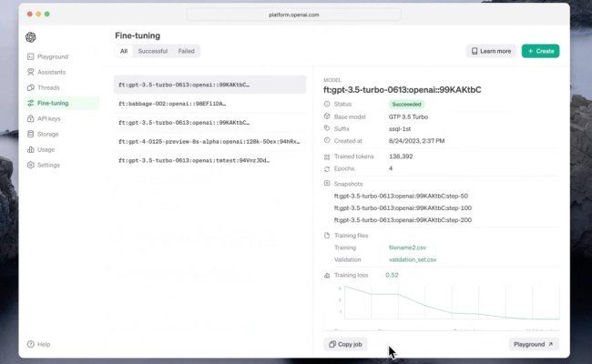
Task: Select the ft:gpt-4-0125-preview job in list
Action: point(209,141)
